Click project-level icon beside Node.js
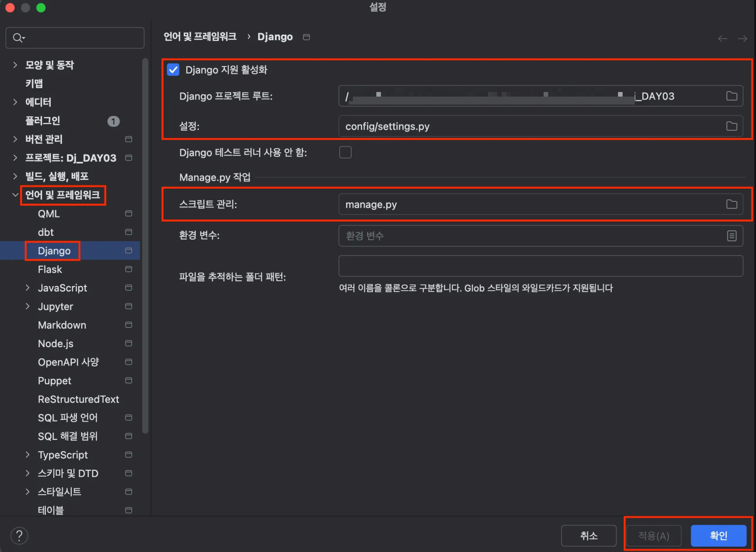Image resolution: width=756 pixels, height=552 pixels. (x=129, y=343)
